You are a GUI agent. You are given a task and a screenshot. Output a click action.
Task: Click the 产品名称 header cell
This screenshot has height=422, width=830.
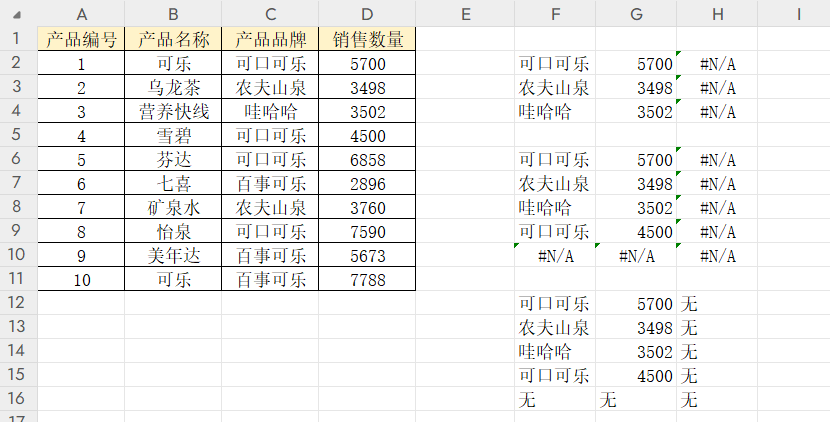(x=174, y=40)
